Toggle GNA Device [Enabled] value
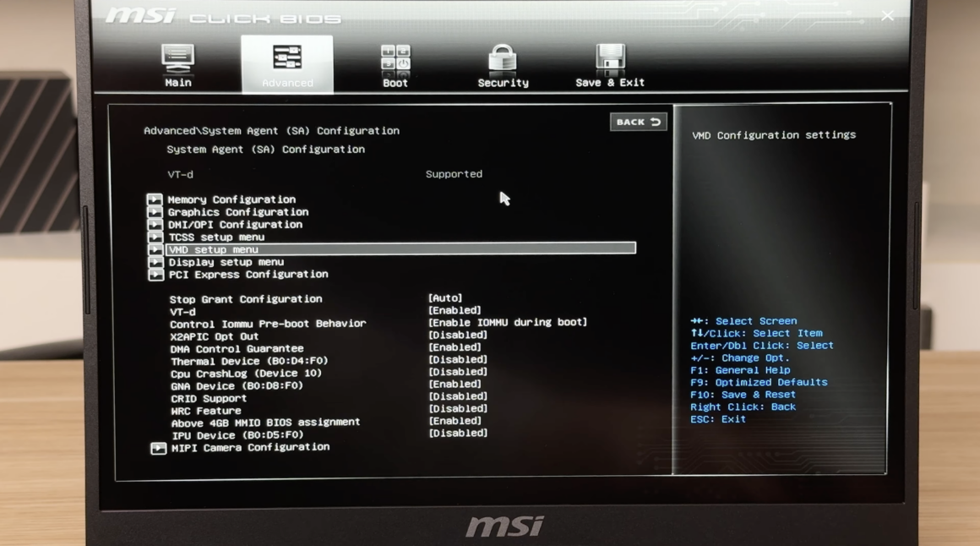 coord(455,384)
